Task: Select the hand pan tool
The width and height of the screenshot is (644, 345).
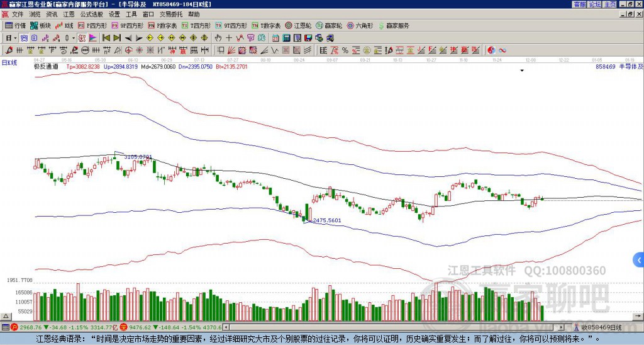Action: pos(218,38)
